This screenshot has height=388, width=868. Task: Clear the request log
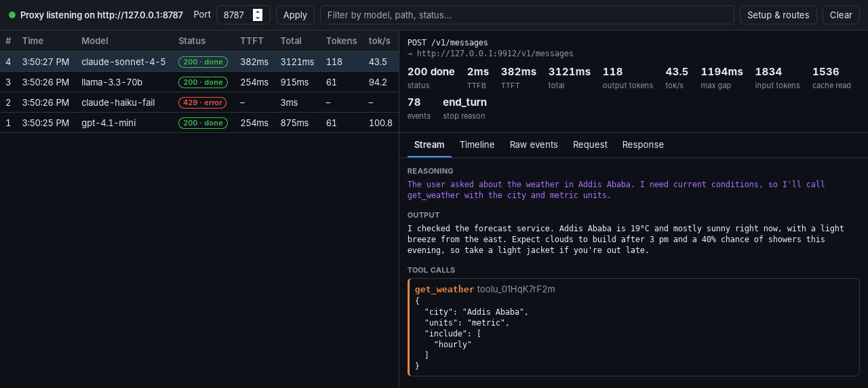click(x=841, y=15)
